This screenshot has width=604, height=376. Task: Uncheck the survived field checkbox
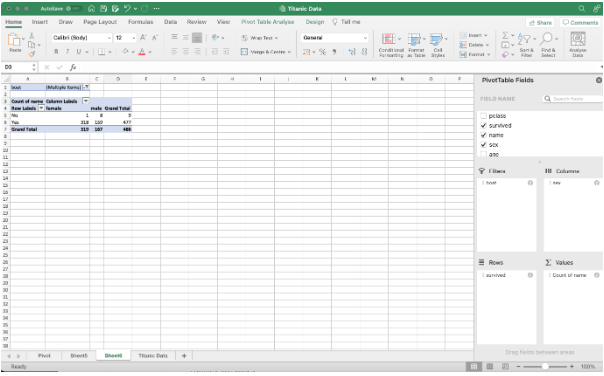pyautogui.click(x=484, y=125)
